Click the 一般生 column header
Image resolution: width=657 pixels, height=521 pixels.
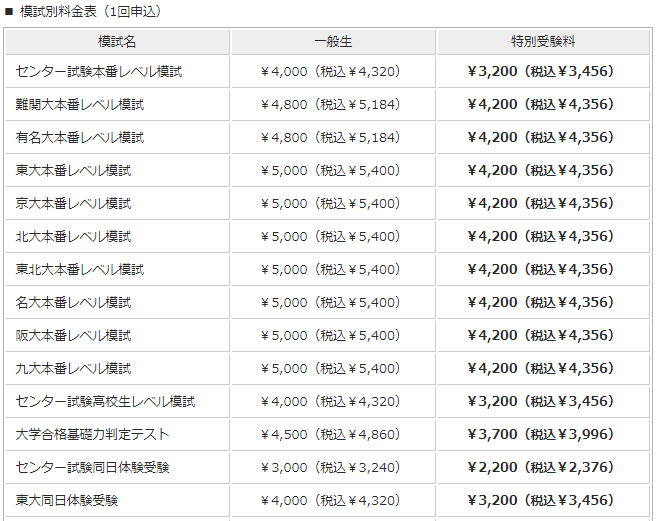(334, 42)
